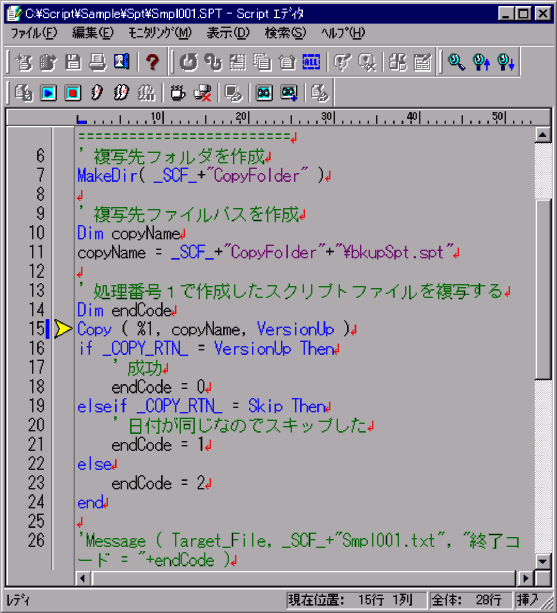Click the glasses watch variable icon

[264, 93]
